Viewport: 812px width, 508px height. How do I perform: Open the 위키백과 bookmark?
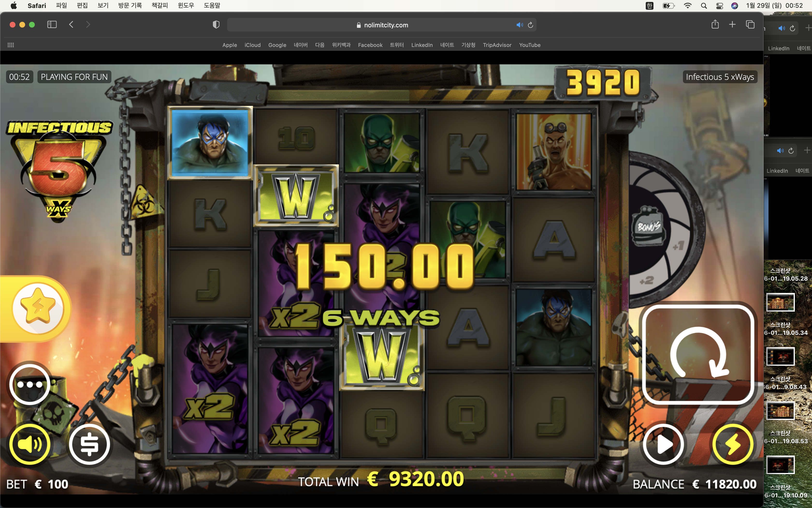pos(341,45)
